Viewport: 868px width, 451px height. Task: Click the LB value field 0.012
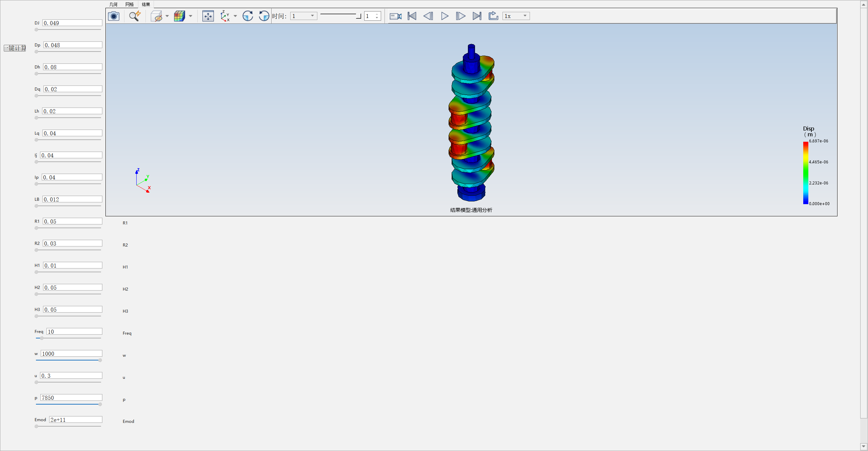pyautogui.click(x=72, y=199)
